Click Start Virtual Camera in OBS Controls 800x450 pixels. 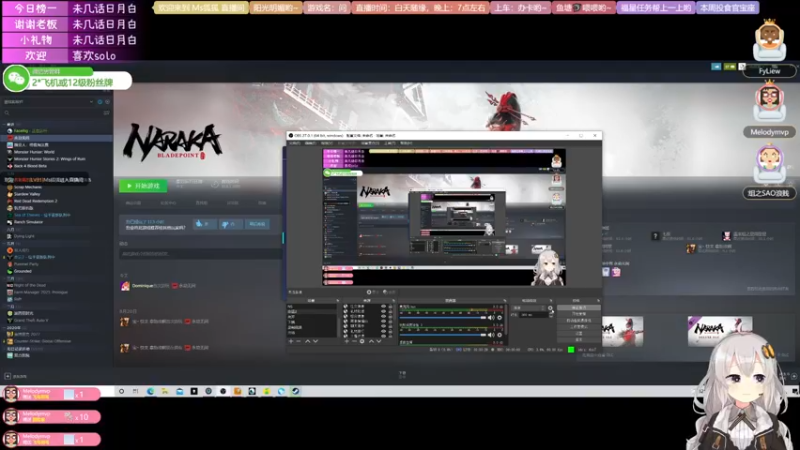(x=578, y=320)
